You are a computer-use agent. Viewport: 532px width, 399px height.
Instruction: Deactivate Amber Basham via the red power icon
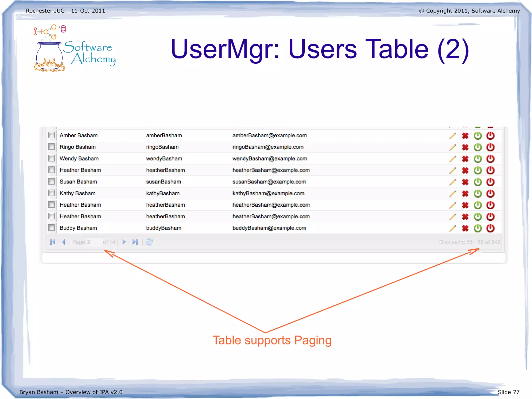point(490,136)
